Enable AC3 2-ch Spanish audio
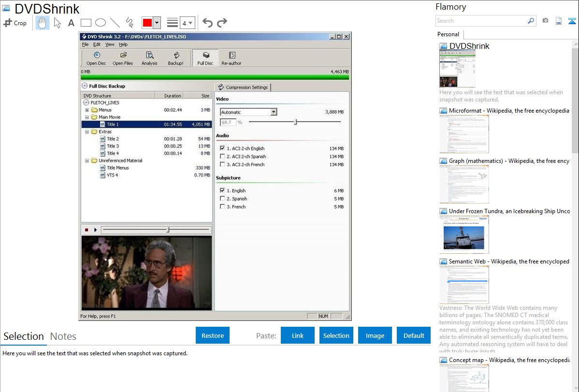 point(222,156)
